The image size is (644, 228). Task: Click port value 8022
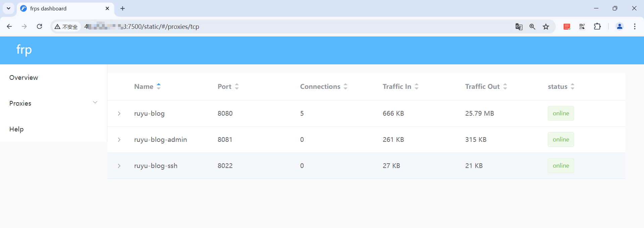[x=225, y=166]
